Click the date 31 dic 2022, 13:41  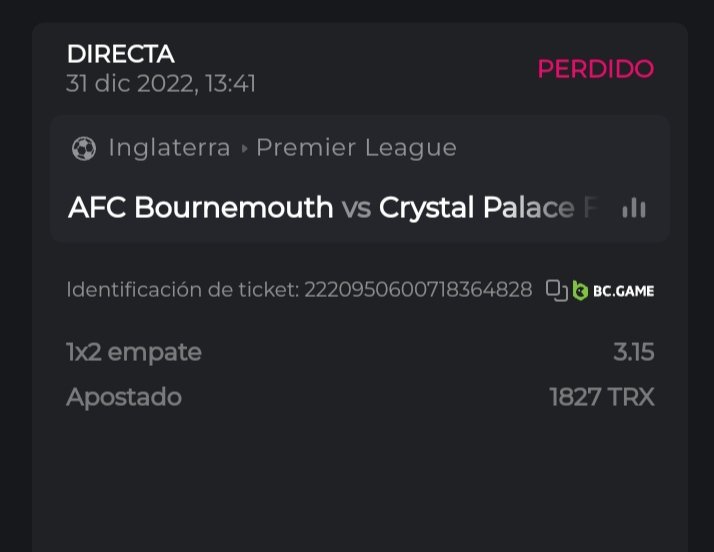pos(161,84)
